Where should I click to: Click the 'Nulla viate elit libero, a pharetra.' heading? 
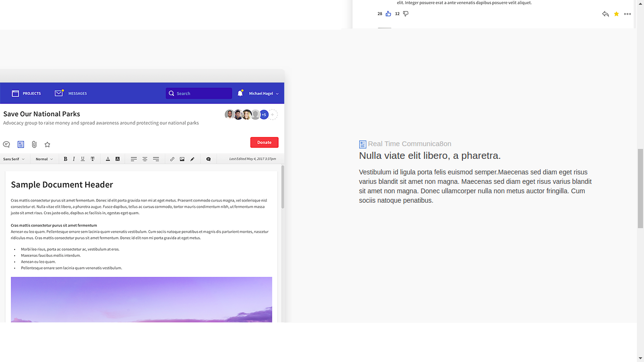pyautogui.click(x=430, y=156)
